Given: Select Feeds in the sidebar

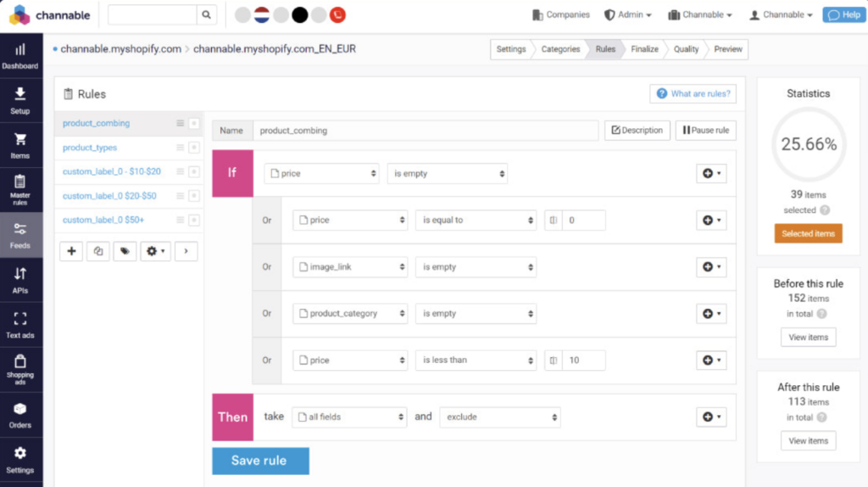Looking at the screenshot, I should pos(20,236).
